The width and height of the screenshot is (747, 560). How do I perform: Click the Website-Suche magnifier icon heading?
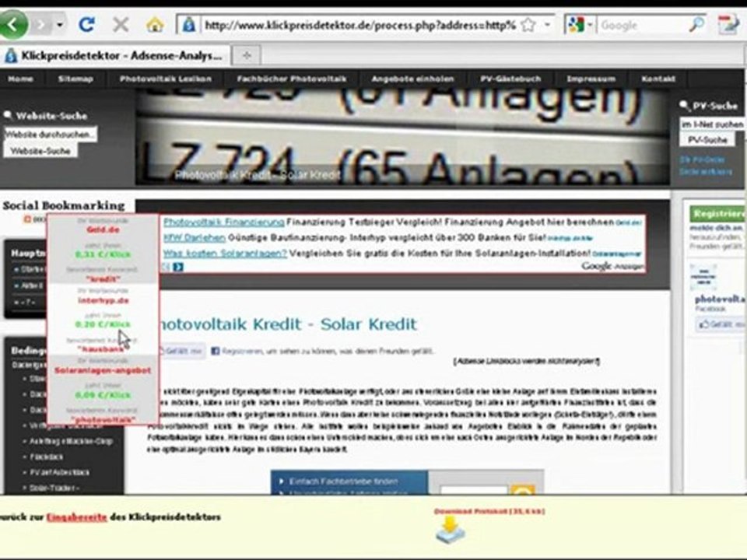(8, 115)
